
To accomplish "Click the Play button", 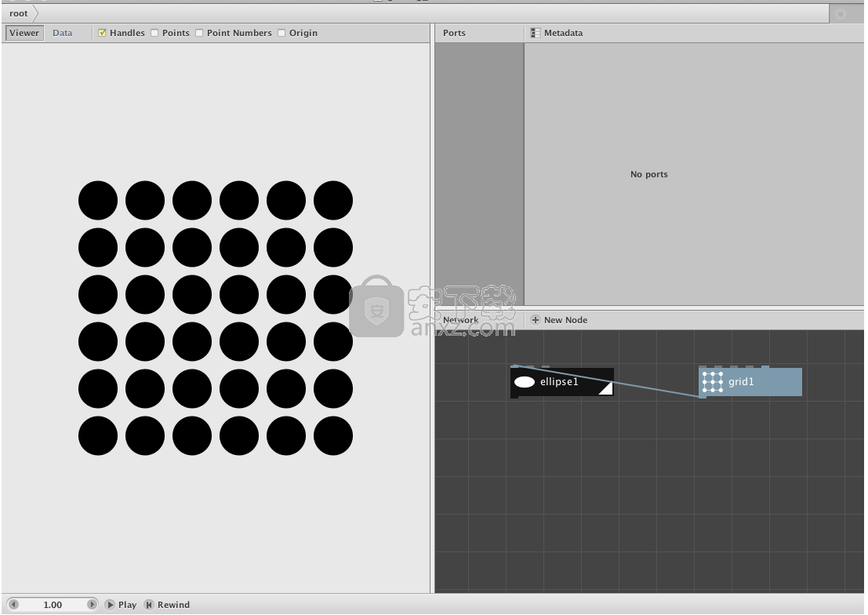I will tap(121, 605).
